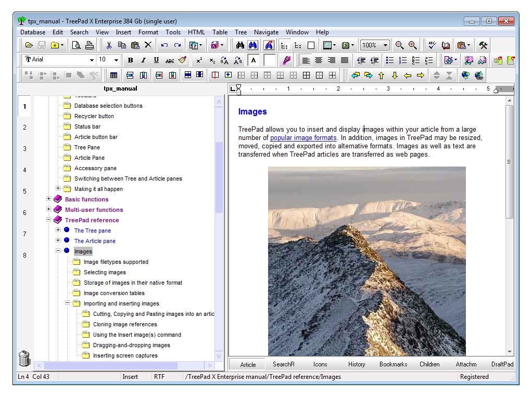Open the hammer and wrench options icon
Image resolution: width=532 pixels, height=395 pixels.
tap(483, 45)
